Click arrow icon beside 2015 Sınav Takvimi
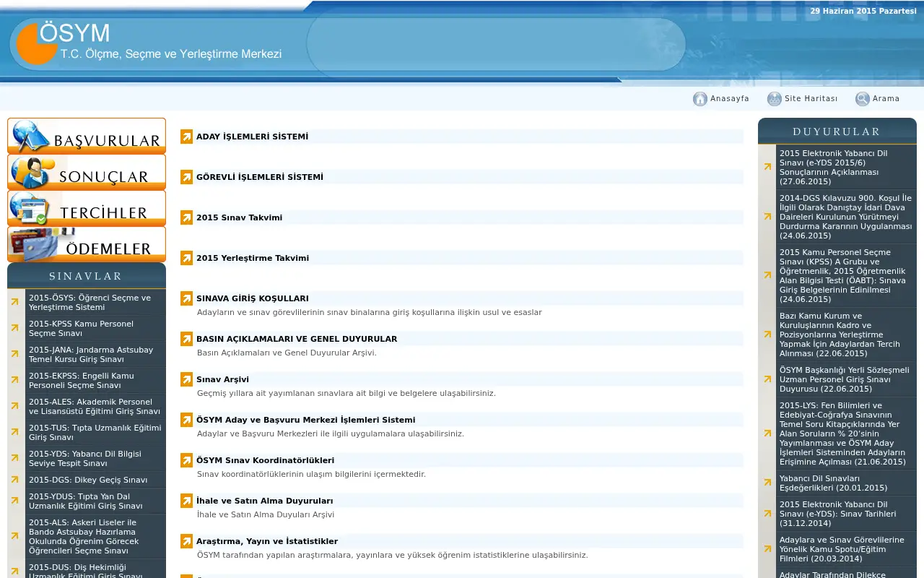The height and width of the screenshot is (578, 924). (186, 217)
